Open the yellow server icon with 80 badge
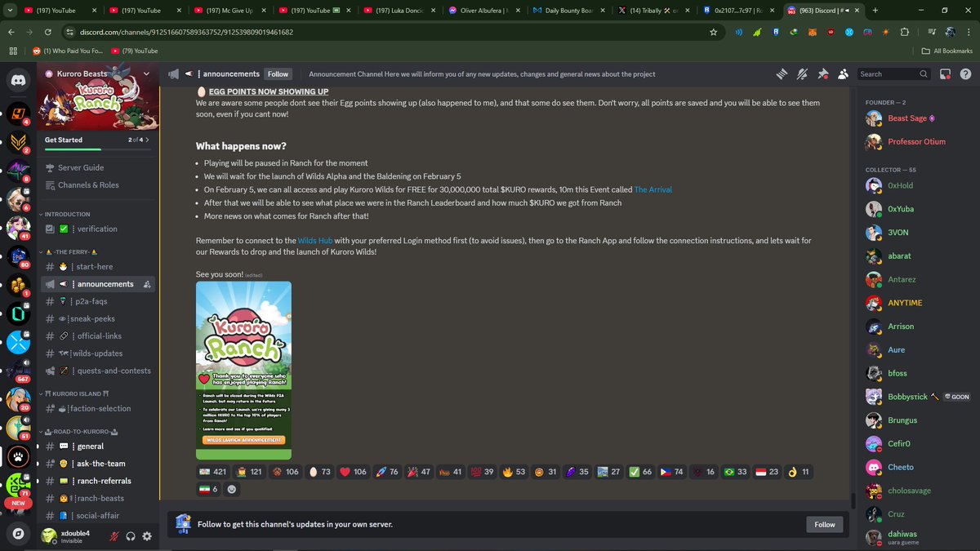 18,257
